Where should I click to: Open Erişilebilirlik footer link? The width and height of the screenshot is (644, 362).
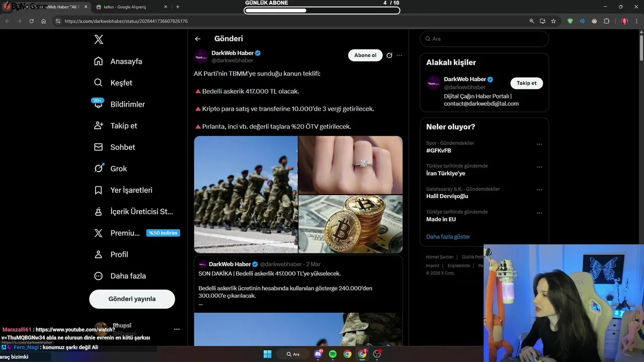click(459, 265)
